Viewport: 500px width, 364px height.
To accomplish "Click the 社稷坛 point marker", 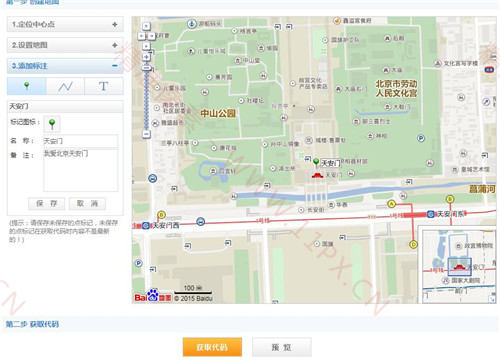I will click(241, 100).
